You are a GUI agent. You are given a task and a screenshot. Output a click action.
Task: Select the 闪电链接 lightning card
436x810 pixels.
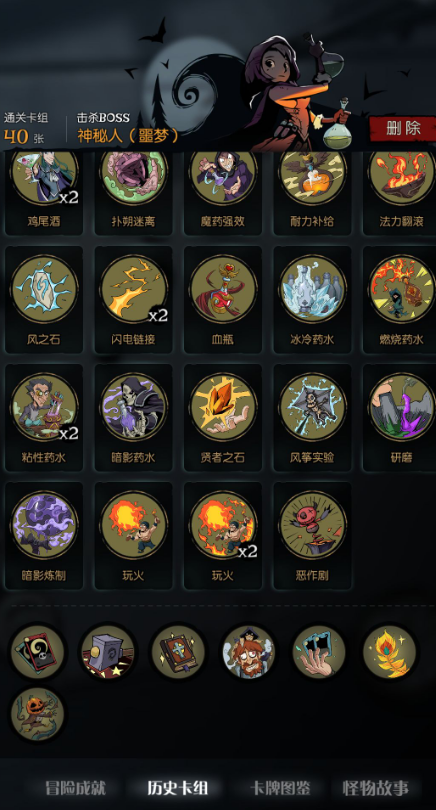[133, 300]
